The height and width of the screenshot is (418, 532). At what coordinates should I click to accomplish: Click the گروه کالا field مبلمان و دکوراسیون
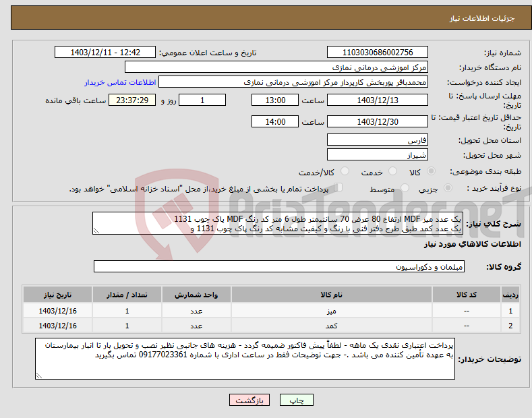pyautogui.click(x=279, y=267)
